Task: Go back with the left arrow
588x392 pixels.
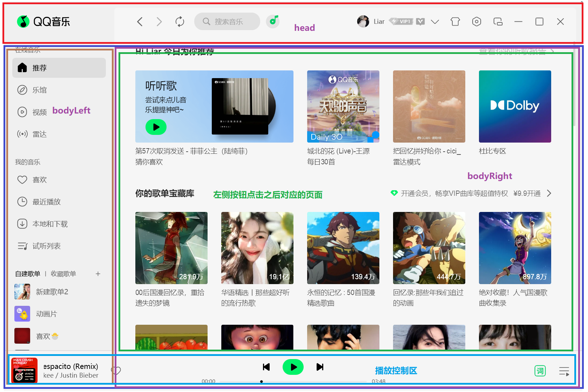Action: (x=140, y=22)
